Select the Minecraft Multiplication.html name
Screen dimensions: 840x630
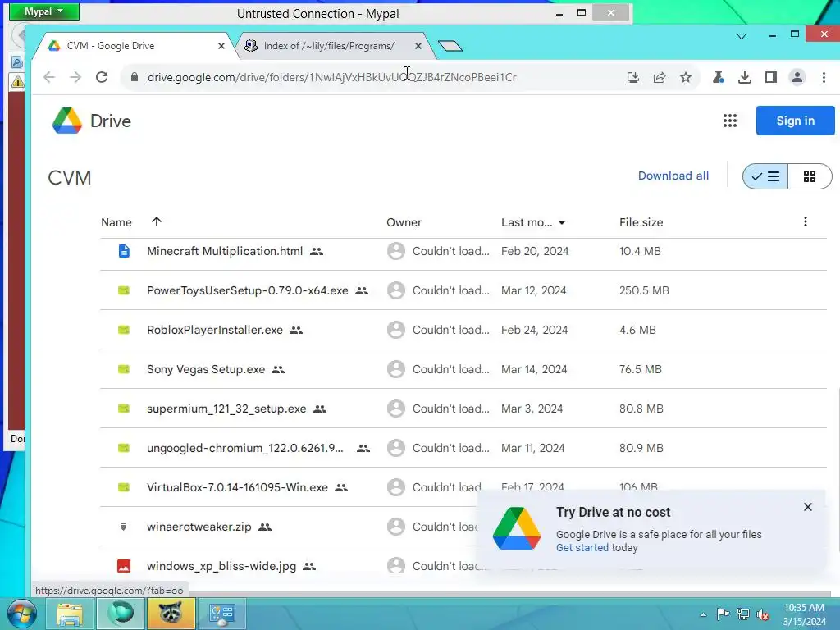click(x=225, y=251)
